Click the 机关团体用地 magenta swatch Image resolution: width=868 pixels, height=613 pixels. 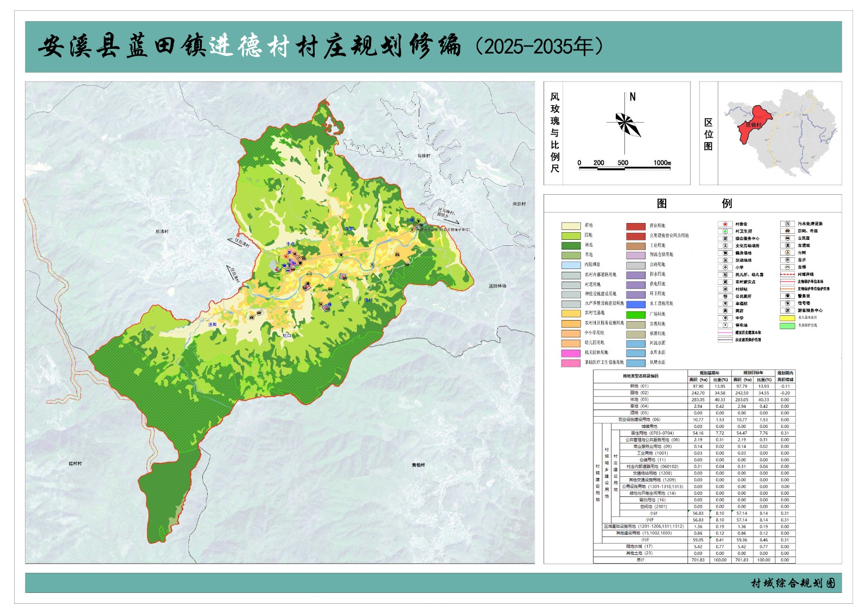point(571,353)
